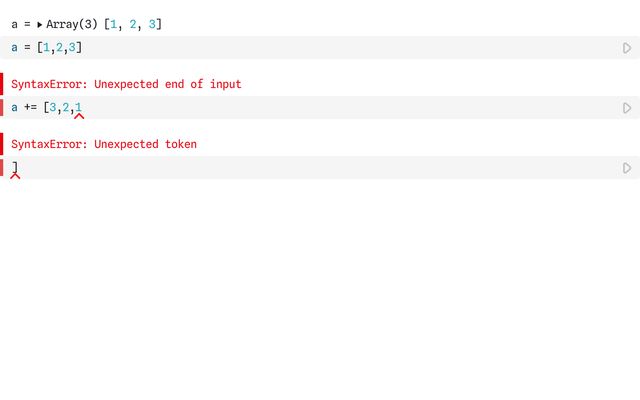
Task: Click variable name a in the output
Action: coord(15,24)
